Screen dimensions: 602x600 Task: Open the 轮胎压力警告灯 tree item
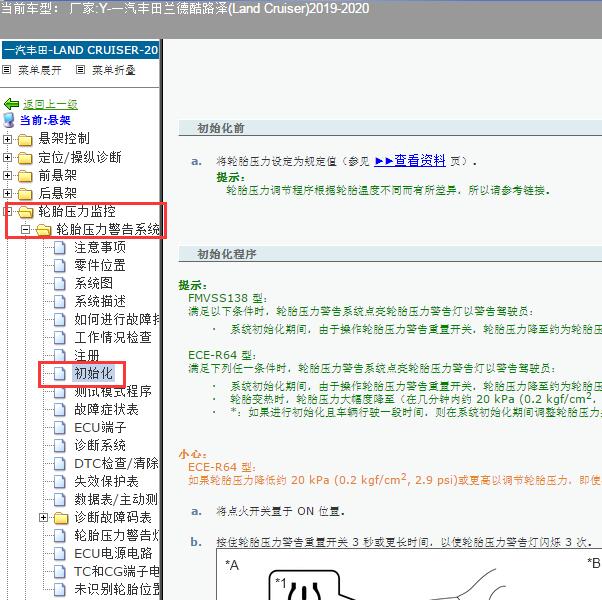[x=117, y=536]
